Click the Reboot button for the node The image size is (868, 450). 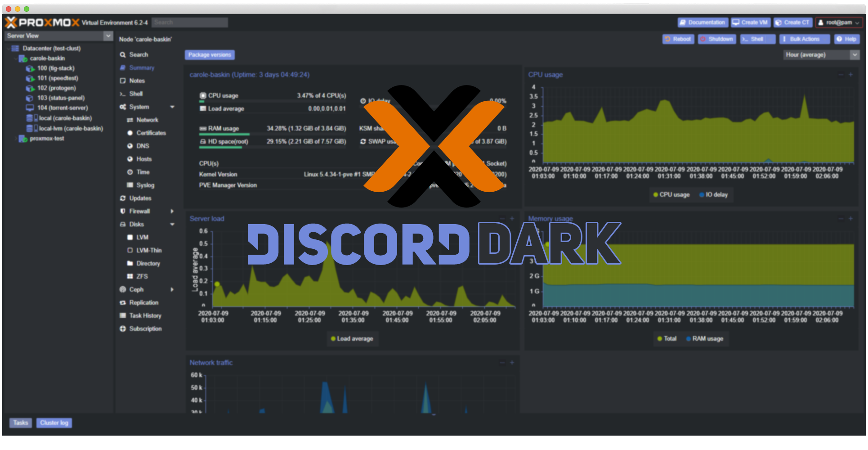pos(678,39)
